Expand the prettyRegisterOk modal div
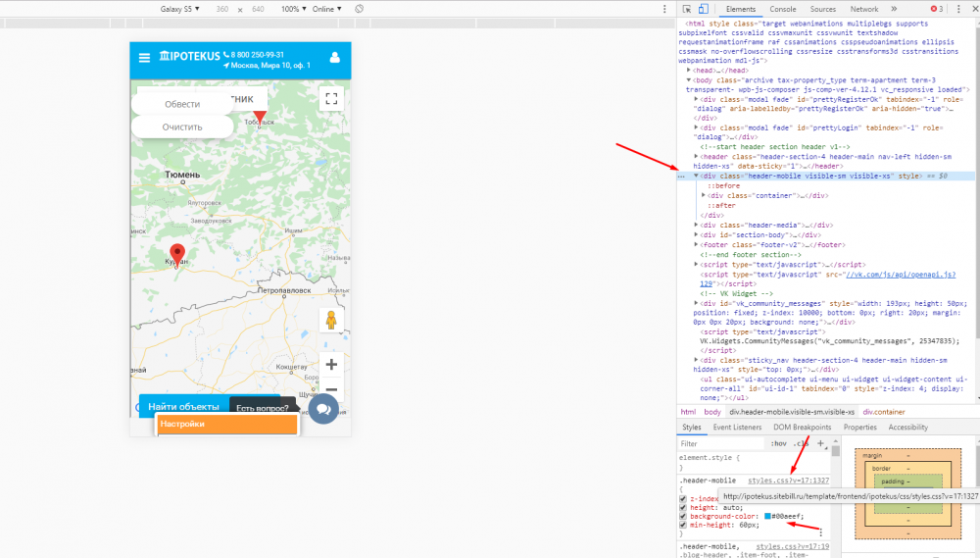980x558 pixels. (696, 99)
